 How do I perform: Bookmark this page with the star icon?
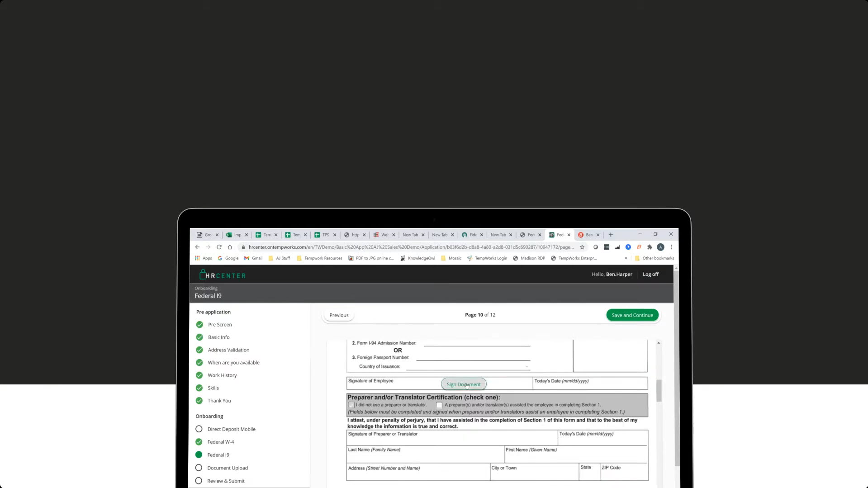pos(582,247)
